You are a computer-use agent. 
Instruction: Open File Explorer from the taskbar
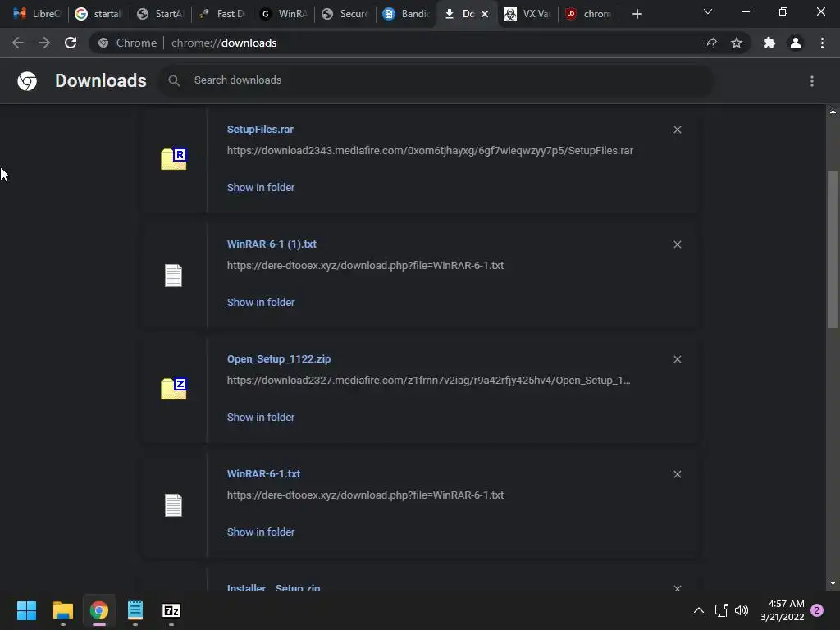63,610
